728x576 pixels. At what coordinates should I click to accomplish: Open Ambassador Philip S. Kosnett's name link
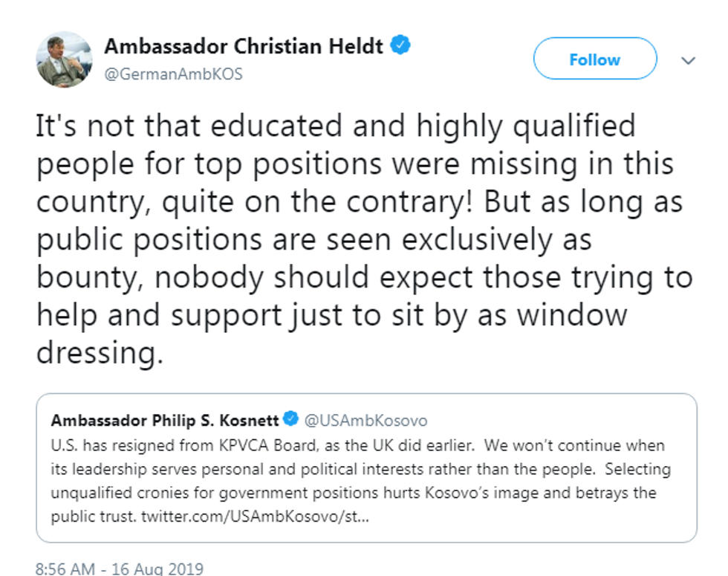164,421
